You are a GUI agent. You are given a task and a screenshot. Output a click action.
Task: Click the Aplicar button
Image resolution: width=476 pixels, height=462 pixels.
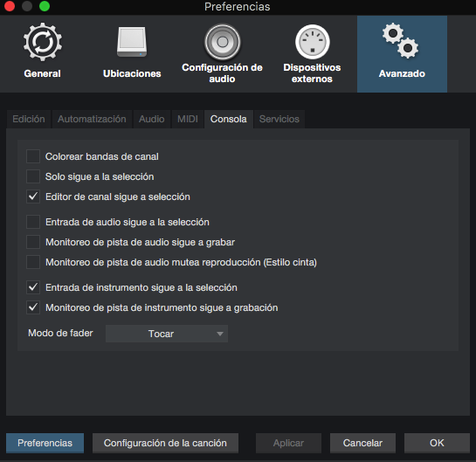[288, 443]
